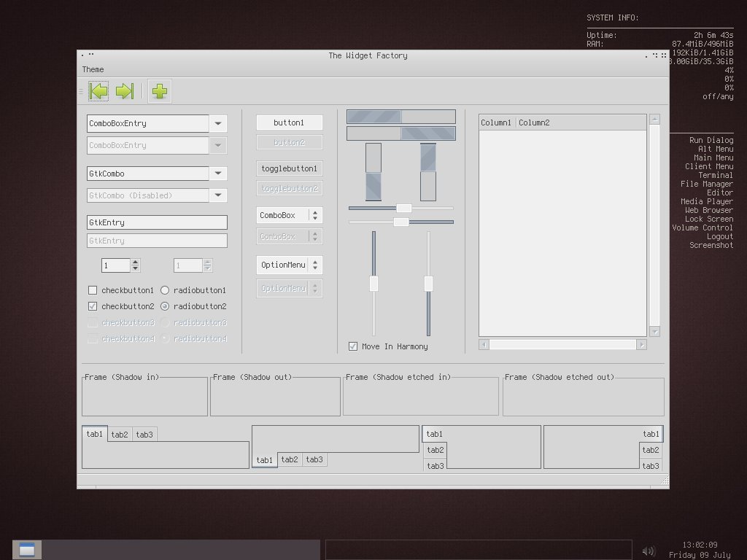Screen dimensions: 747x560
Task: Click Screenshot on desktop panel
Action: (x=711, y=245)
